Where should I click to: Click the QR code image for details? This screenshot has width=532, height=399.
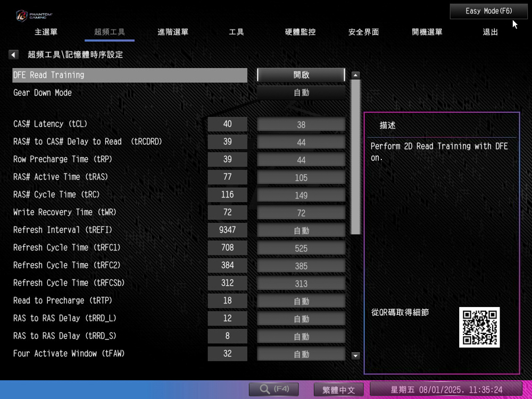(x=479, y=327)
